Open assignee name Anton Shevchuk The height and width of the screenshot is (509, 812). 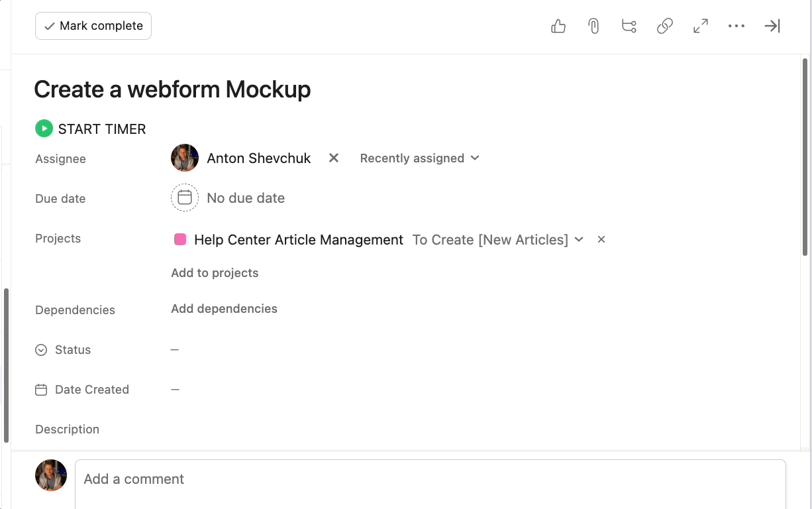pos(259,158)
